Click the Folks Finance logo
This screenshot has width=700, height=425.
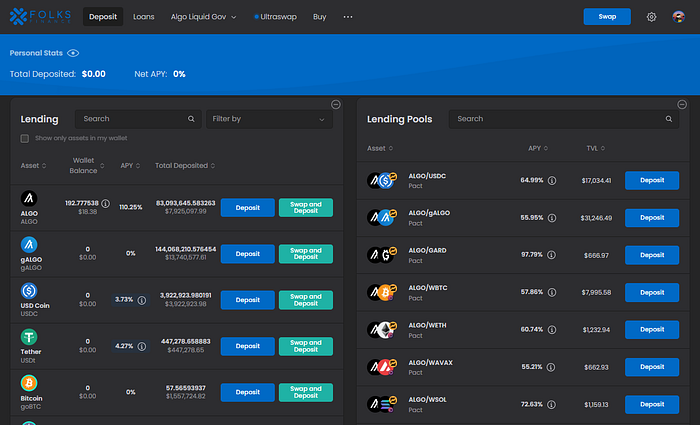(x=40, y=17)
